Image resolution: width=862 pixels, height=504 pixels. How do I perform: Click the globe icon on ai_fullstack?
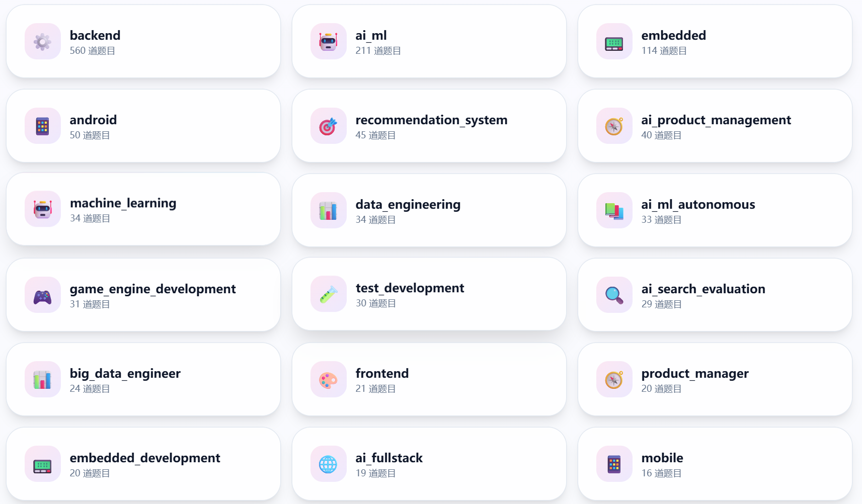(x=329, y=464)
